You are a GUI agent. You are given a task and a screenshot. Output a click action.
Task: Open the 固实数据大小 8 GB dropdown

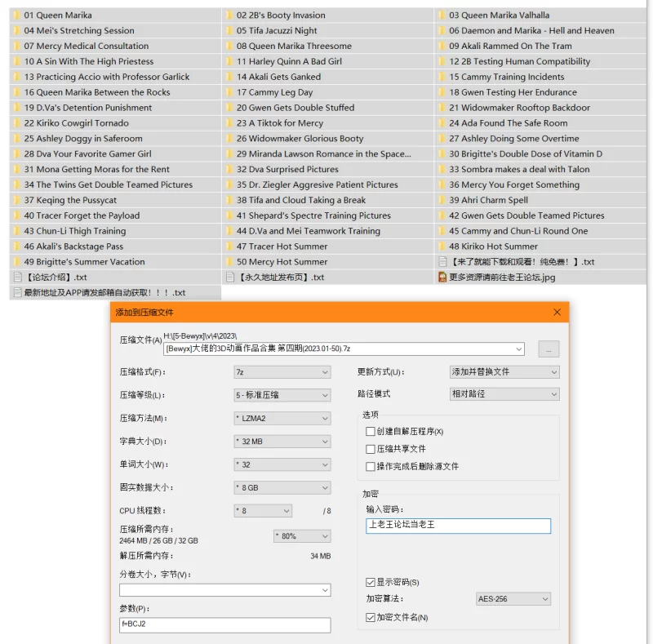[282, 488]
